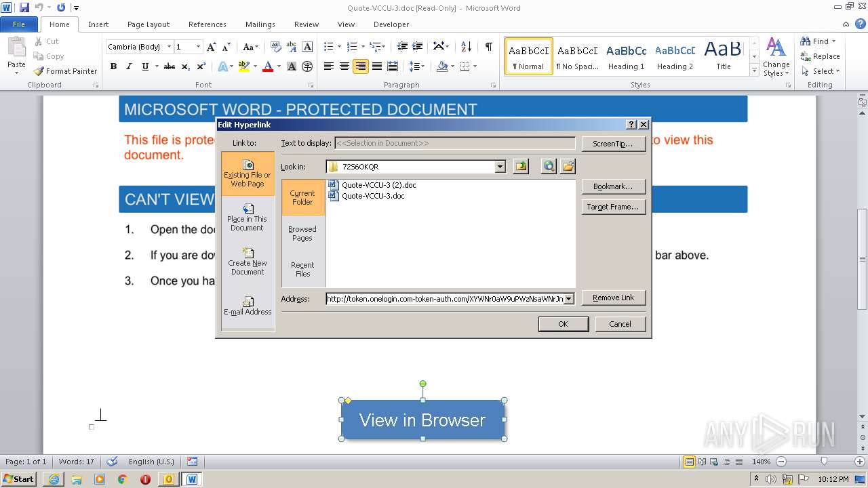Click Browse for File icon in dialog
This screenshot has height=488, width=868.
click(x=568, y=167)
